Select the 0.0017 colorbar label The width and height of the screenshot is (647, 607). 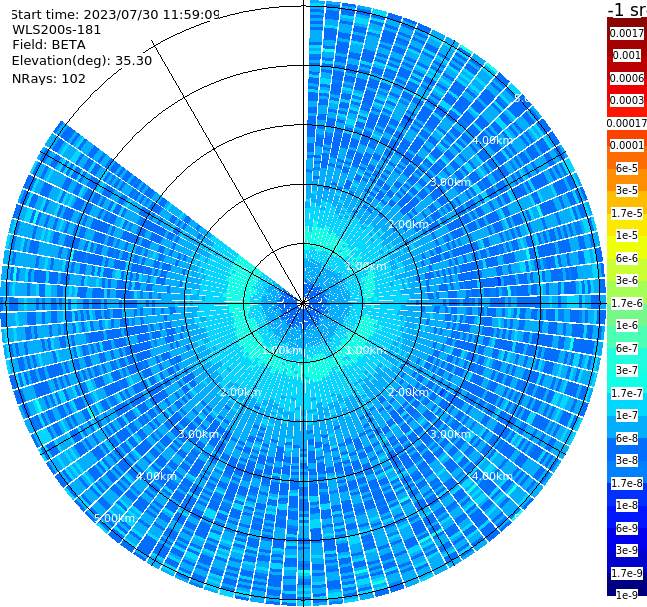pyautogui.click(x=627, y=33)
